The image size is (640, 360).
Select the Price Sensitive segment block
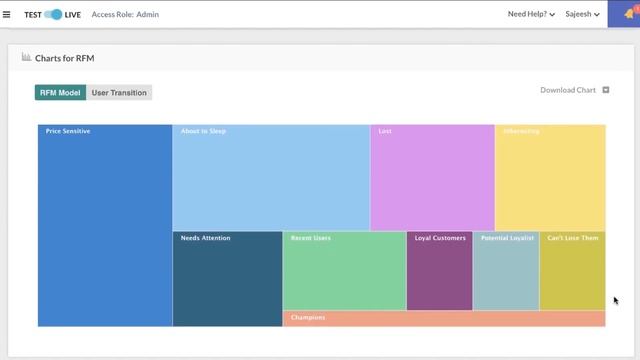(105, 225)
